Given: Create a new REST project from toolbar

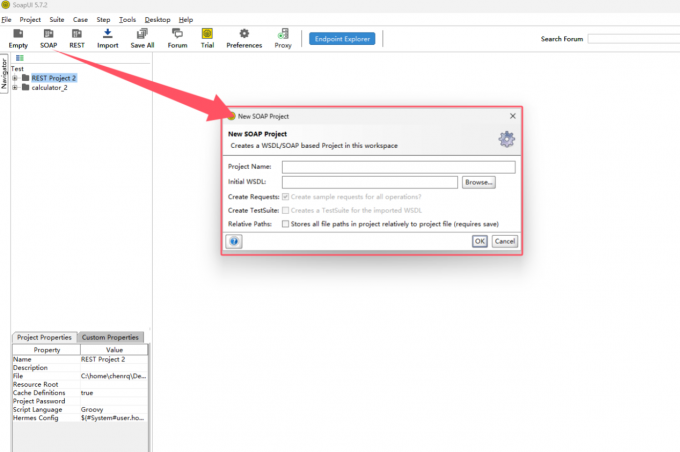Looking at the screenshot, I should (77, 38).
